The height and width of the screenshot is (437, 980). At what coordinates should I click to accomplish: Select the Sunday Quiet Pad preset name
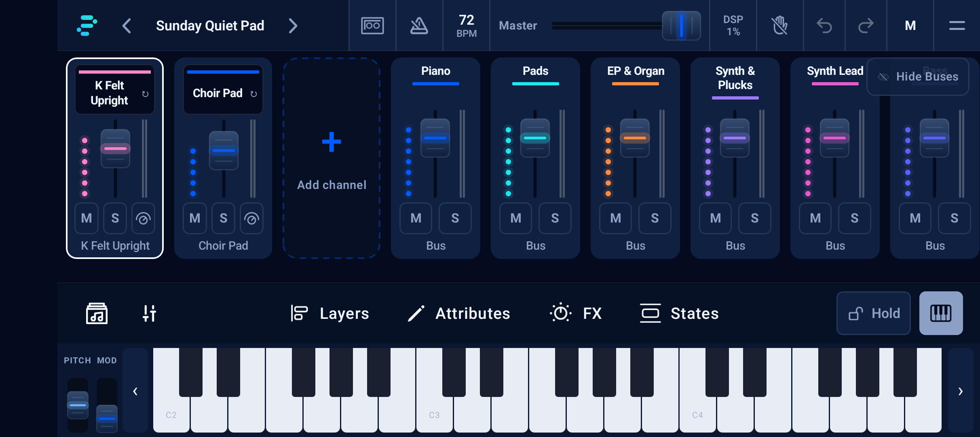pyautogui.click(x=210, y=26)
